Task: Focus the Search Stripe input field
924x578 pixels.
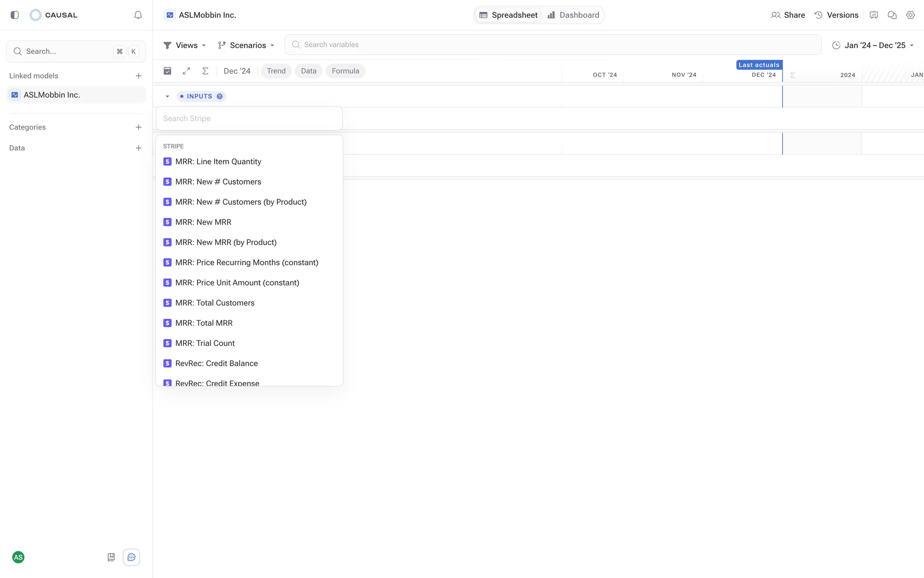Action: pos(249,118)
